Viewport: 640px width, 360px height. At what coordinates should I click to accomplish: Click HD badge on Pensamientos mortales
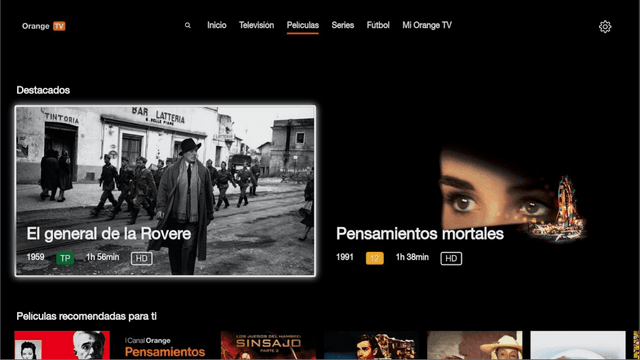point(451,258)
